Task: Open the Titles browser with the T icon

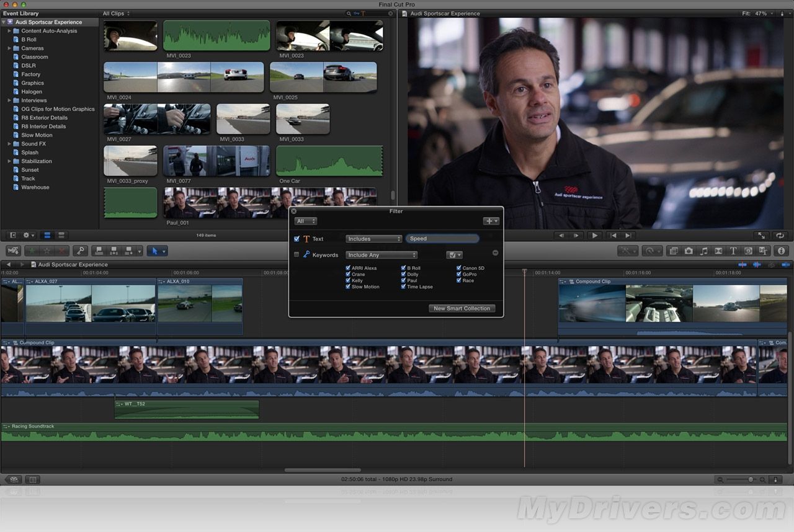Action: point(733,250)
